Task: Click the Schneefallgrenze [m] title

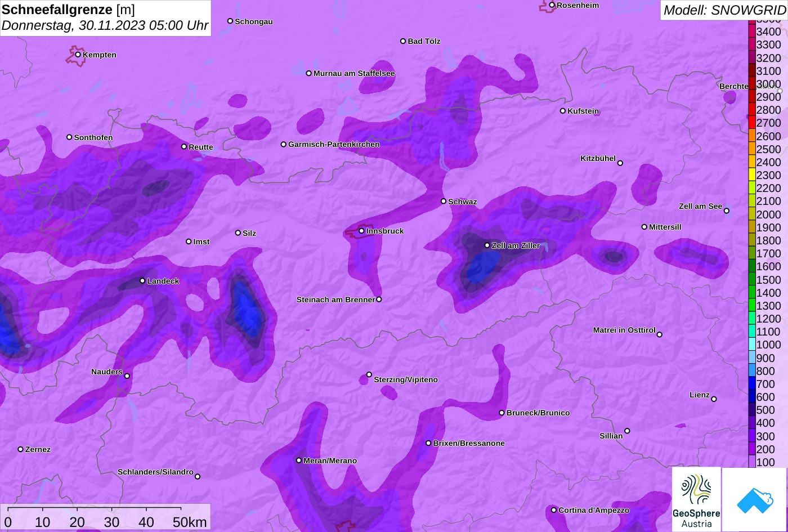Action: pyautogui.click(x=69, y=10)
